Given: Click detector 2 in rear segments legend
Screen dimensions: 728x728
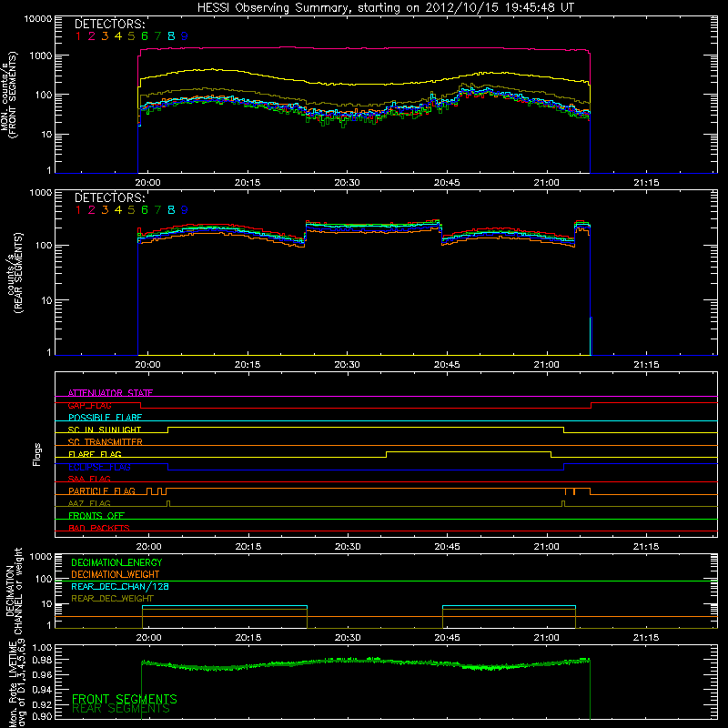Looking at the screenshot, I should [92, 210].
